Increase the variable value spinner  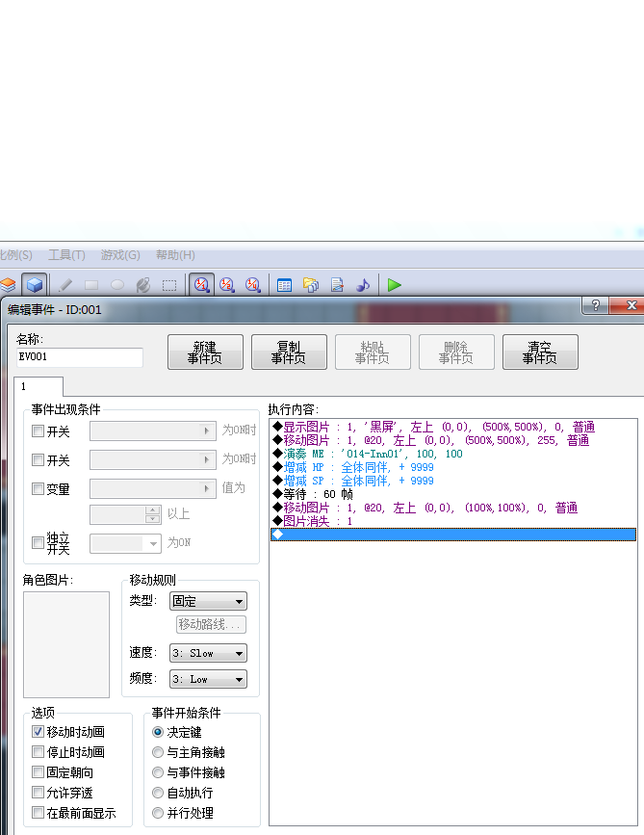[x=152, y=510]
